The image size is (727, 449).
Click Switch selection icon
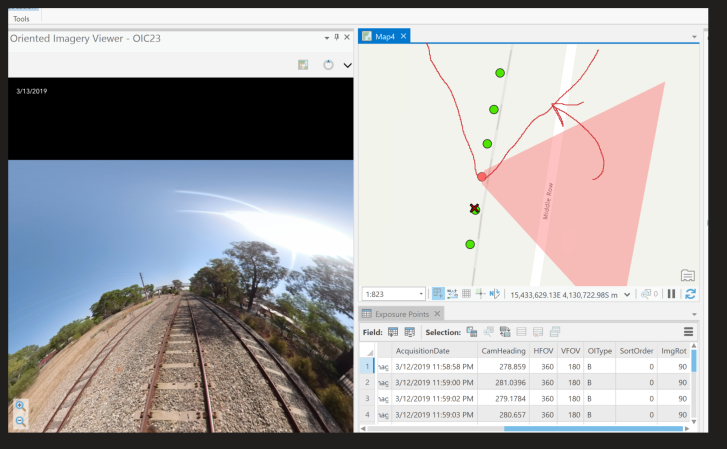click(505, 332)
